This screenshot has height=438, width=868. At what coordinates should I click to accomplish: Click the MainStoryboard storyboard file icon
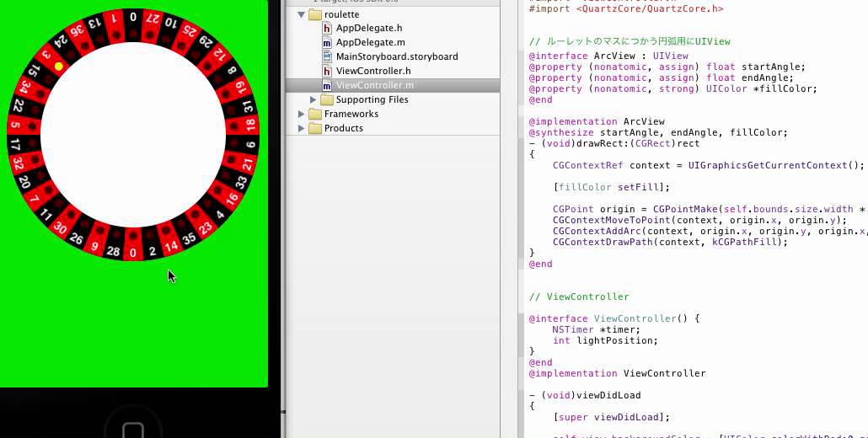click(327, 56)
